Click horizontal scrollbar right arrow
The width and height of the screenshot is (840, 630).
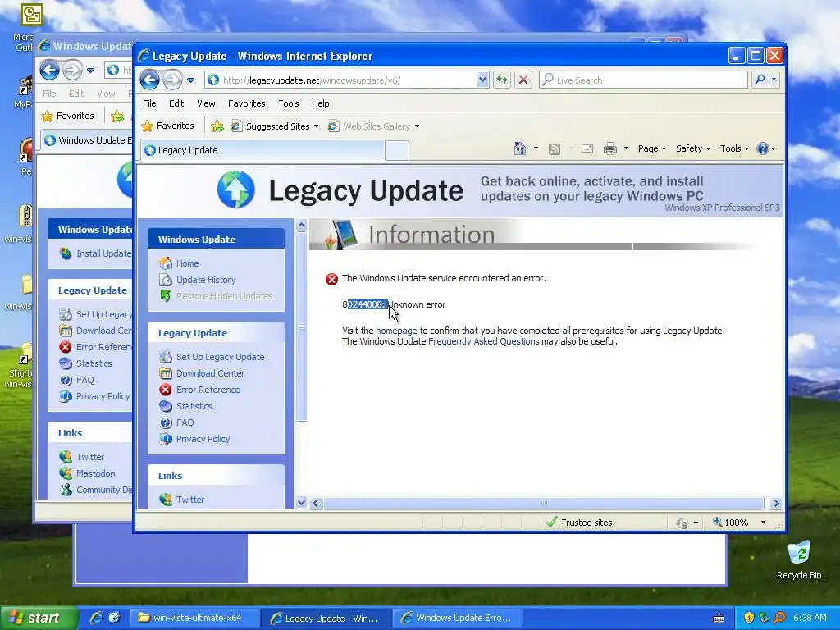point(776,503)
